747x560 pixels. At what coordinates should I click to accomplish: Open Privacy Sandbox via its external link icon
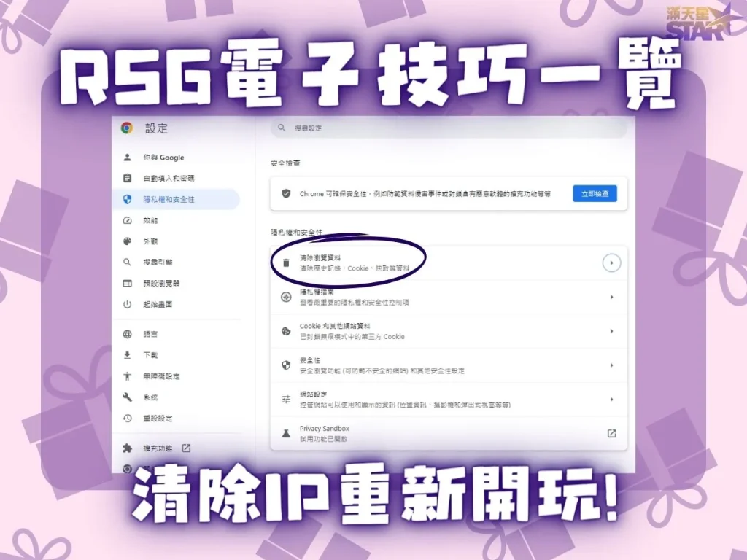(x=611, y=432)
